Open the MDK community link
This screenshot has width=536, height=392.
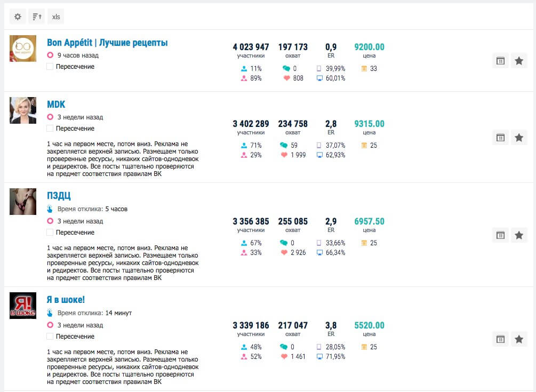[x=56, y=105]
